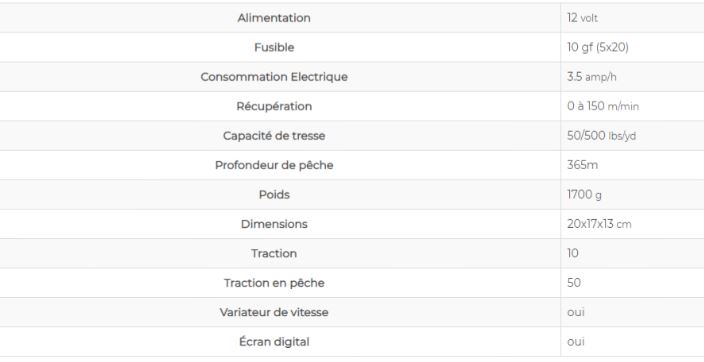The image size is (704, 362).
Task: Click the Poids label
Action: point(274,194)
